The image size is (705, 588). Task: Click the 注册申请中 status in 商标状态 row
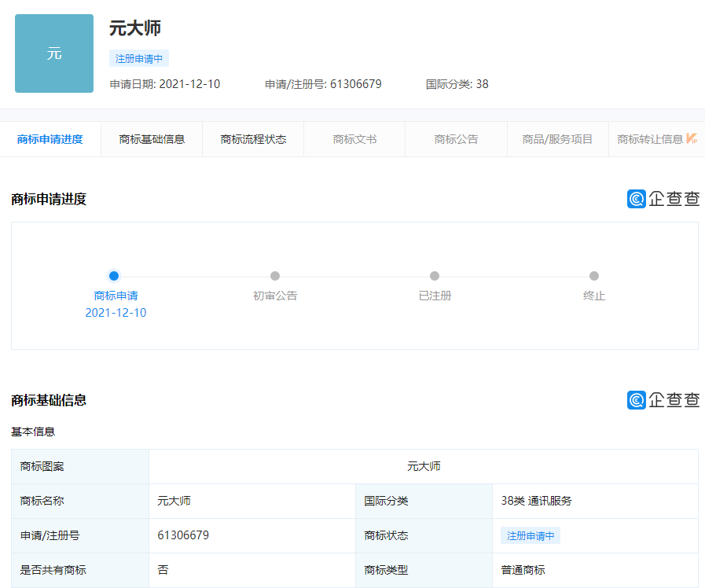click(531, 536)
